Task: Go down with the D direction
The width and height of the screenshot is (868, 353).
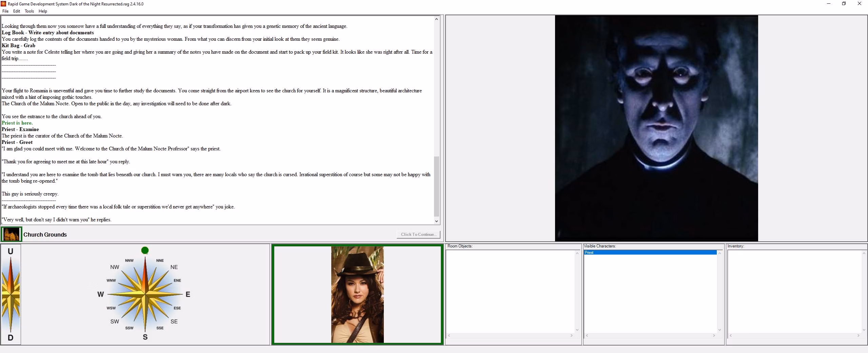Action: pyautogui.click(x=11, y=338)
